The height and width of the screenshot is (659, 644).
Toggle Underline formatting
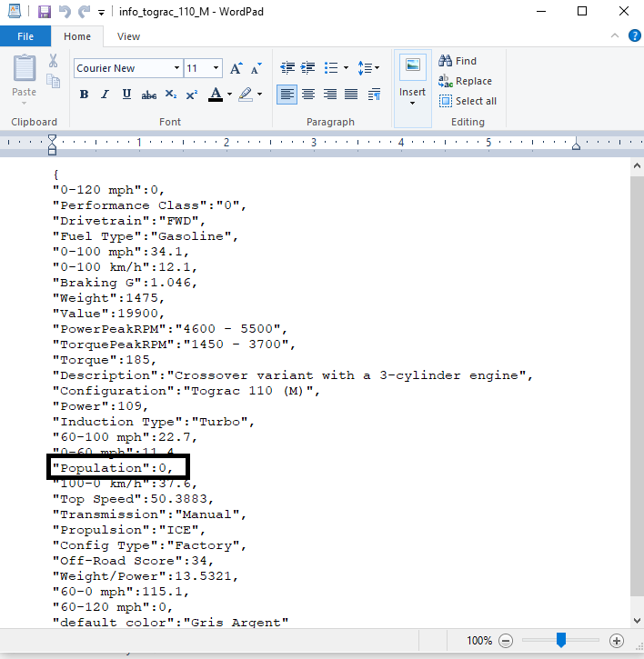click(126, 95)
